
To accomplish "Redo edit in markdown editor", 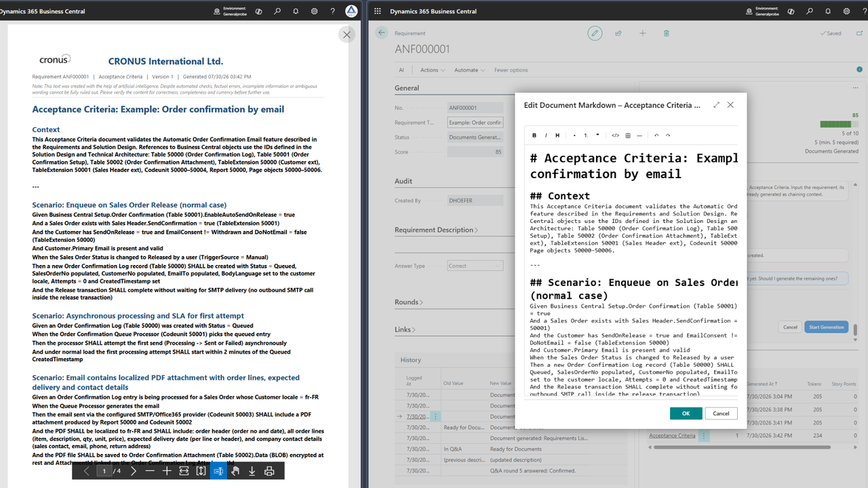I will [x=668, y=136].
